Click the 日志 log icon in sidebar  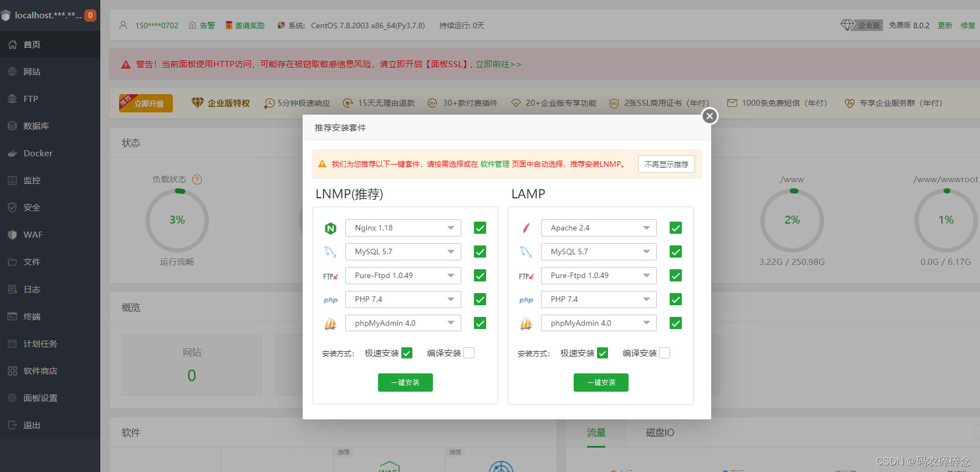(12, 289)
